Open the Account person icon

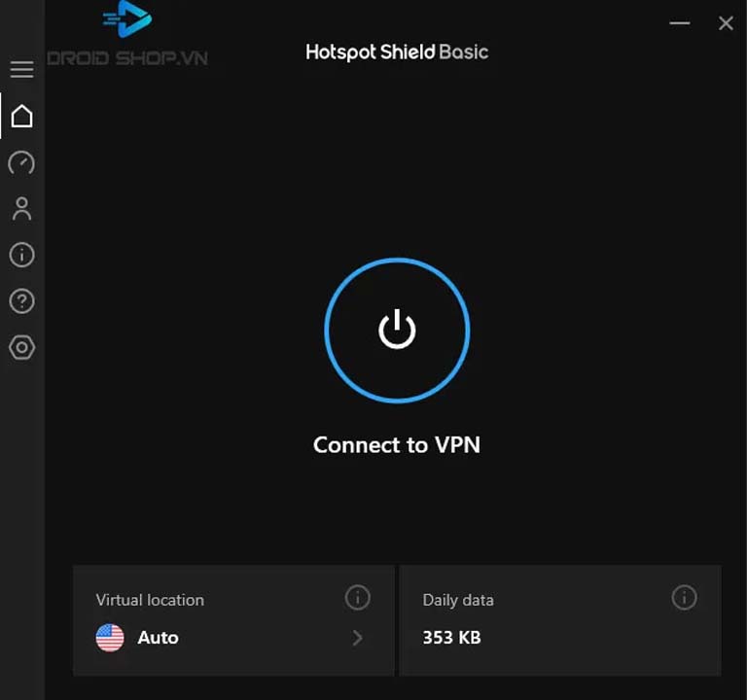tap(22, 209)
